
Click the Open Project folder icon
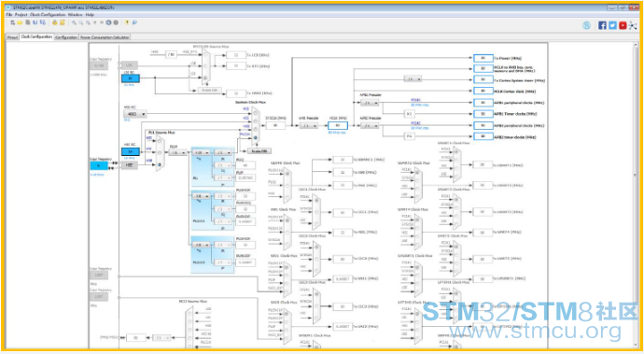20,23
